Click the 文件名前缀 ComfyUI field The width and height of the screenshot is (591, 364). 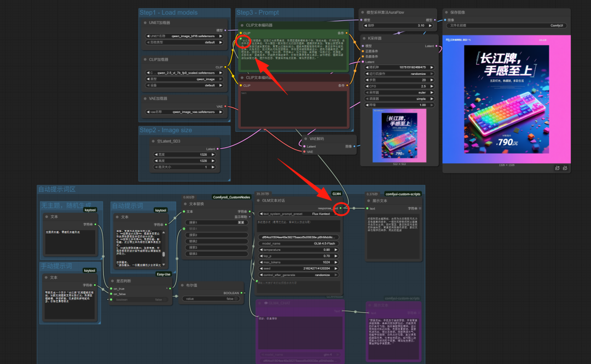click(506, 26)
